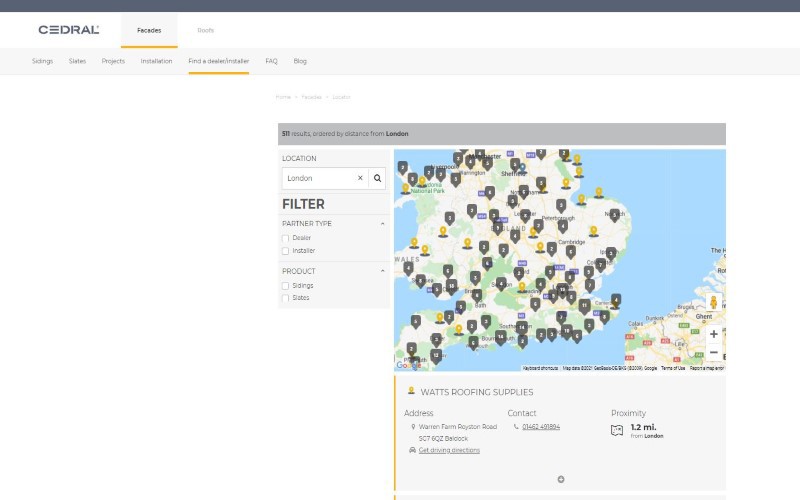
Task: Click Get driving directions link
Action: (x=449, y=450)
